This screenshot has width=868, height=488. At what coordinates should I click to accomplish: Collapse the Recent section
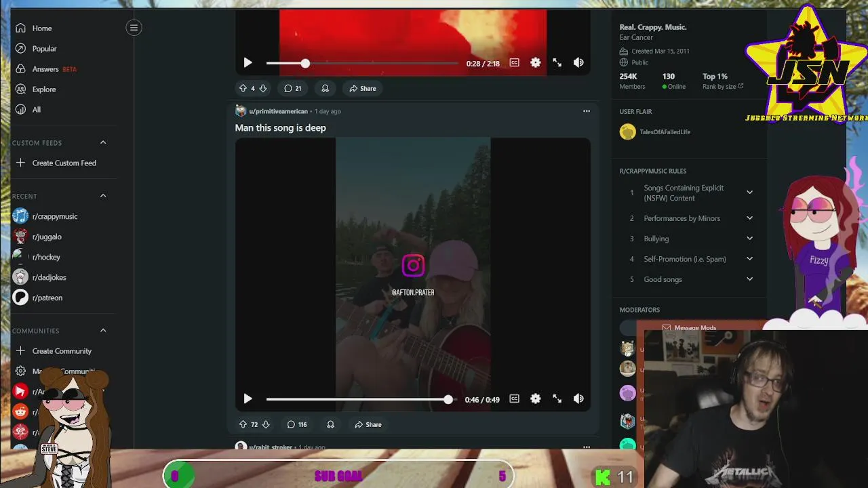(103, 196)
